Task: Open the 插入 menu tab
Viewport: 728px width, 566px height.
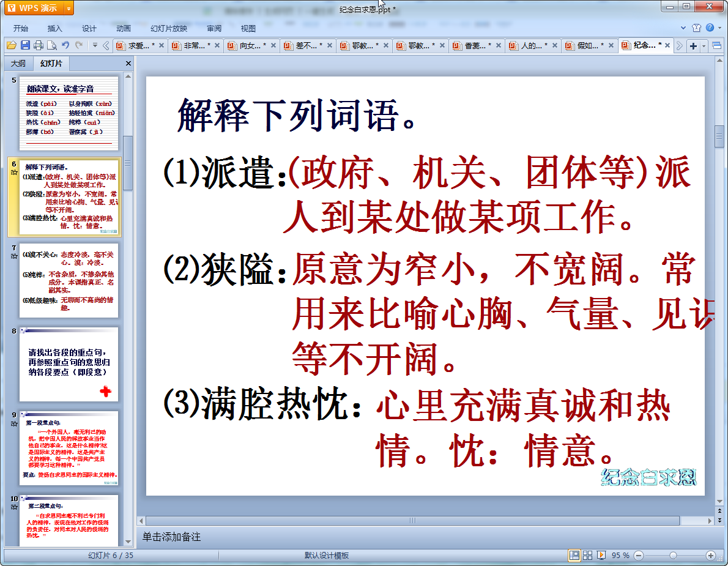Action: coord(55,28)
